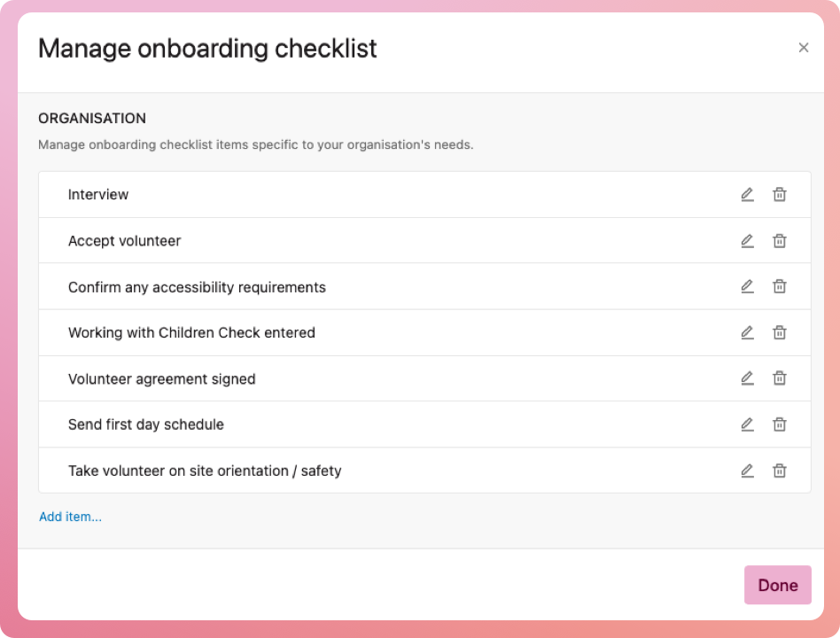The height and width of the screenshot is (638, 840).
Task: Delete Confirm any accessibility requirements item
Action: (x=780, y=287)
